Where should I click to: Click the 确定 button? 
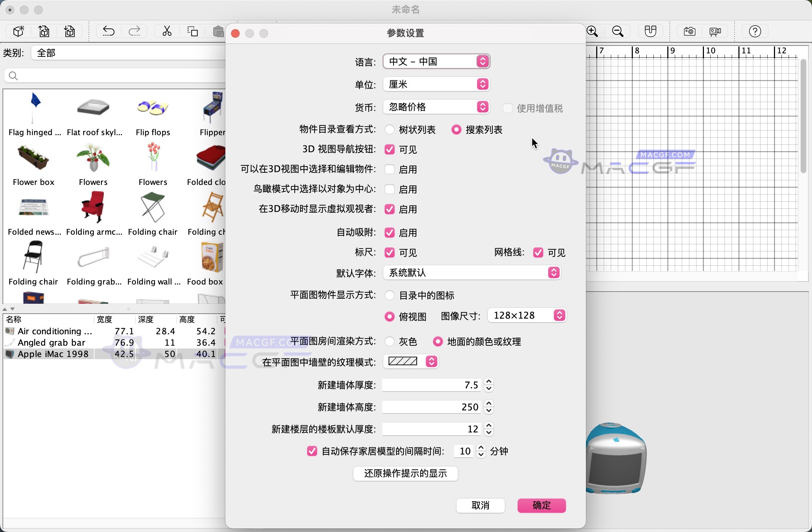[x=541, y=506]
